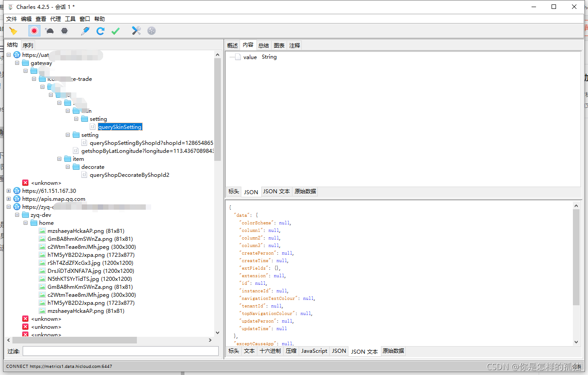Click the decorate folder icon
Viewport: 588px width, 375px height.
76,167
